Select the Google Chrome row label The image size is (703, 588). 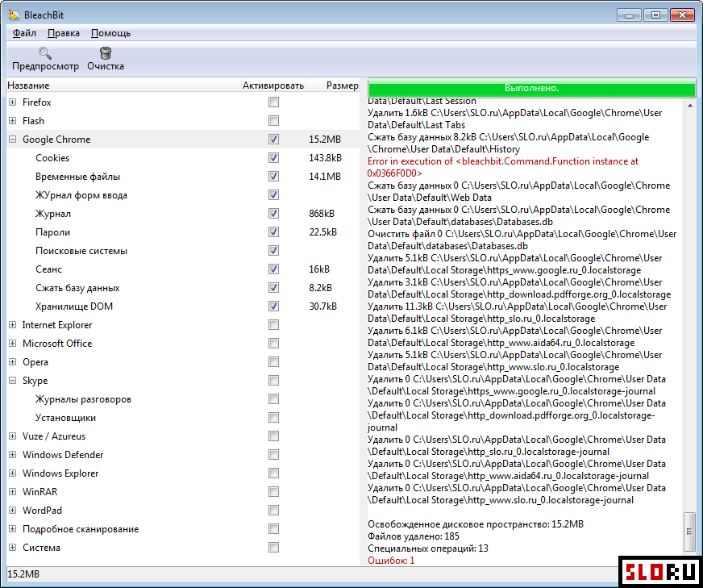pos(56,140)
